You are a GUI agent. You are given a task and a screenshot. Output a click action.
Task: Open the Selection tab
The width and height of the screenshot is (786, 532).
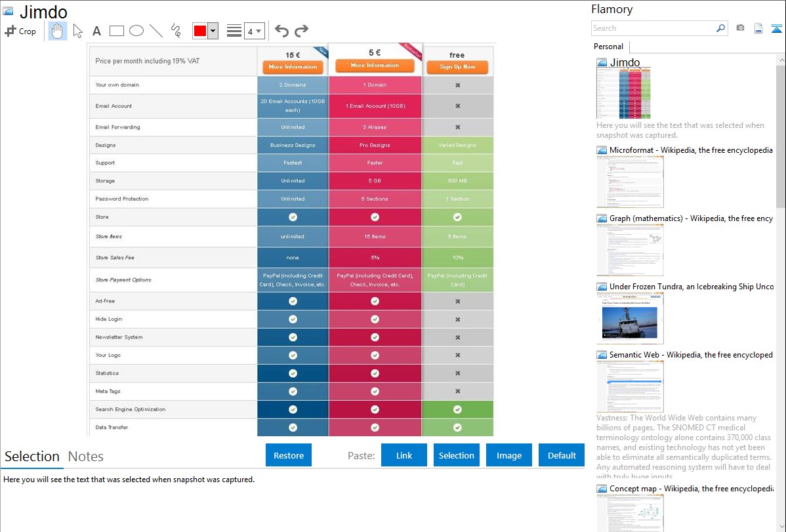32,457
